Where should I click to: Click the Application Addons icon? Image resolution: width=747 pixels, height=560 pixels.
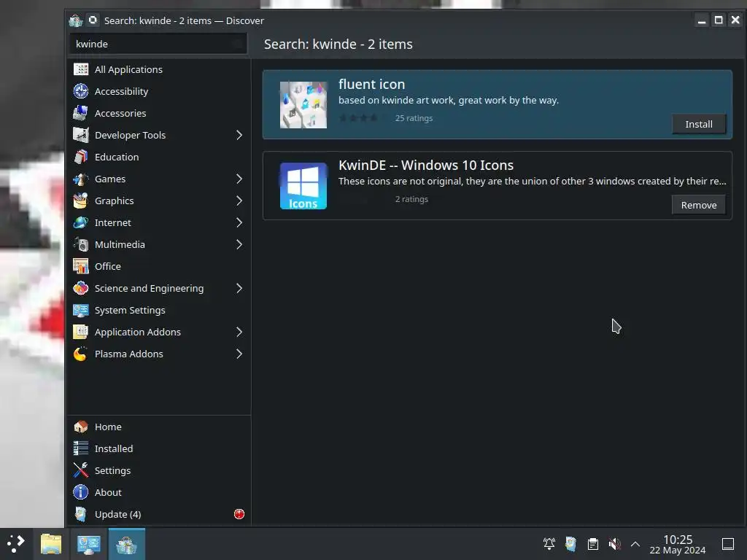(x=80, y=332)
